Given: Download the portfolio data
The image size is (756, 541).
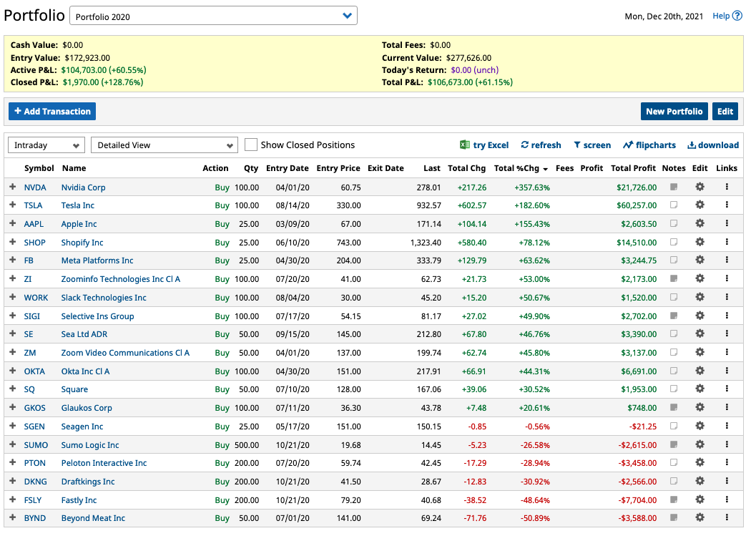Looking at the screenshot, I should [713, 145].
